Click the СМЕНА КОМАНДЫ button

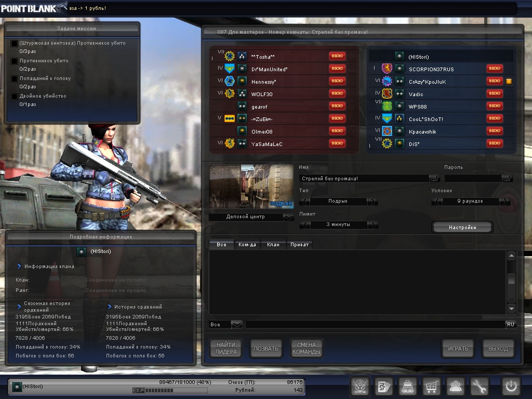pos(307,348)
